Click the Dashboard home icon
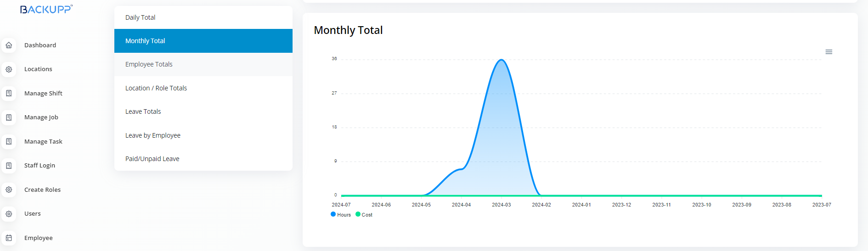The width and height of the screenshot is (868, 251). (9, 45)
